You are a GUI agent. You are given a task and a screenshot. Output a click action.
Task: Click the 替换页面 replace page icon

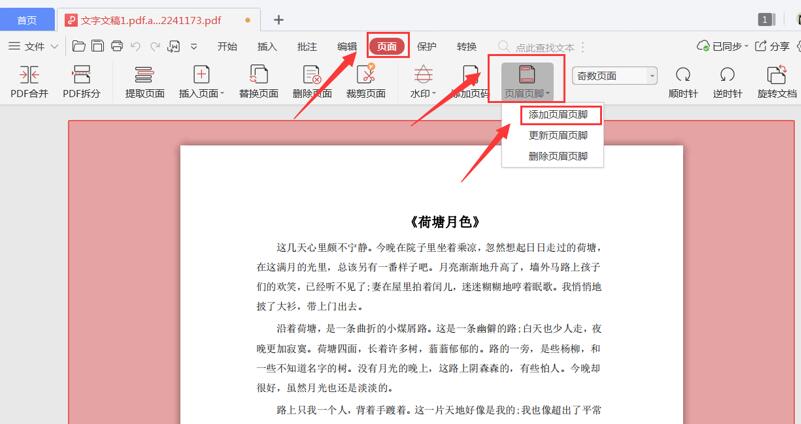tap(258, 75)
